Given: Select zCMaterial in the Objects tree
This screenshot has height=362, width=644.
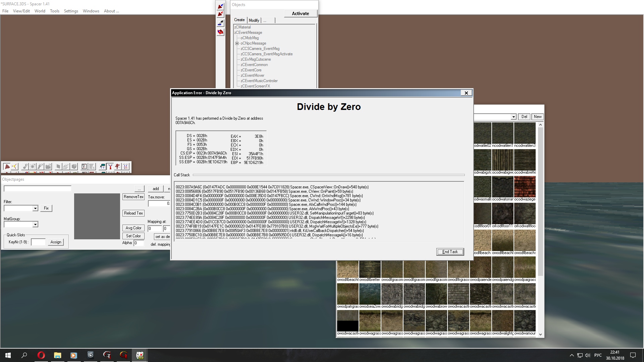Looking at the screenshot, I should click(x=243, y=27).
